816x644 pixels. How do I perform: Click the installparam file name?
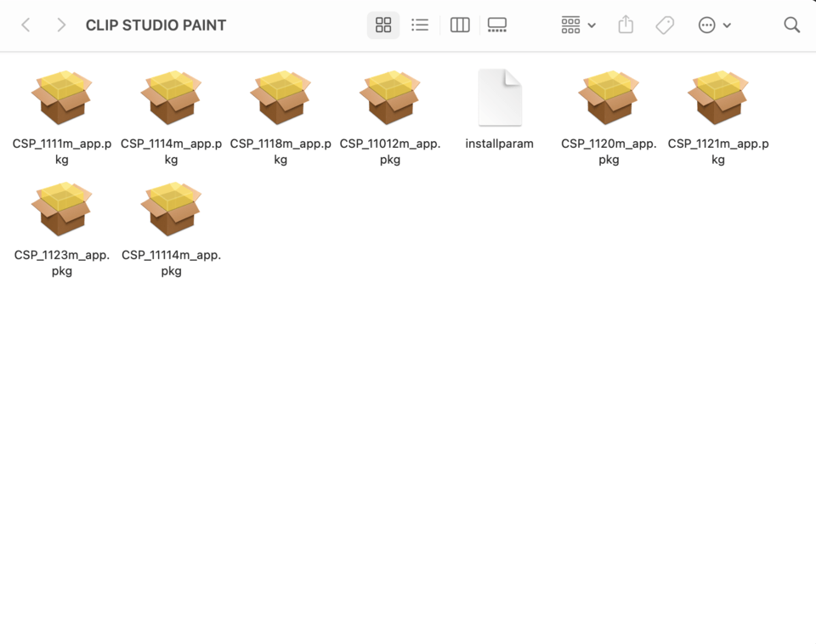click(500, 144)
